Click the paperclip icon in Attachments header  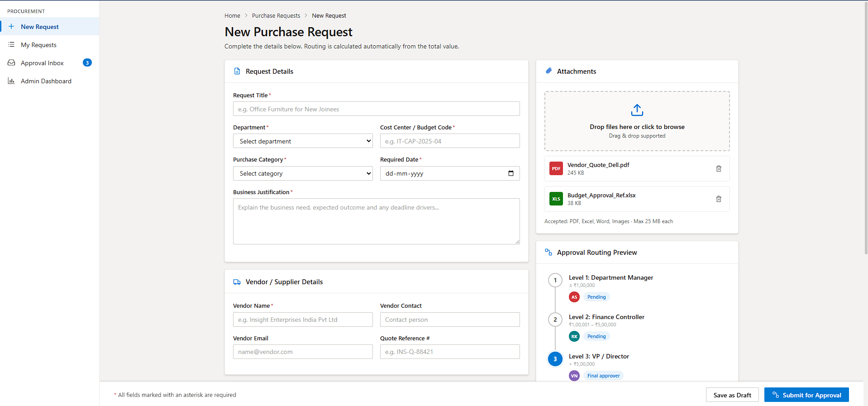point(548,71)
